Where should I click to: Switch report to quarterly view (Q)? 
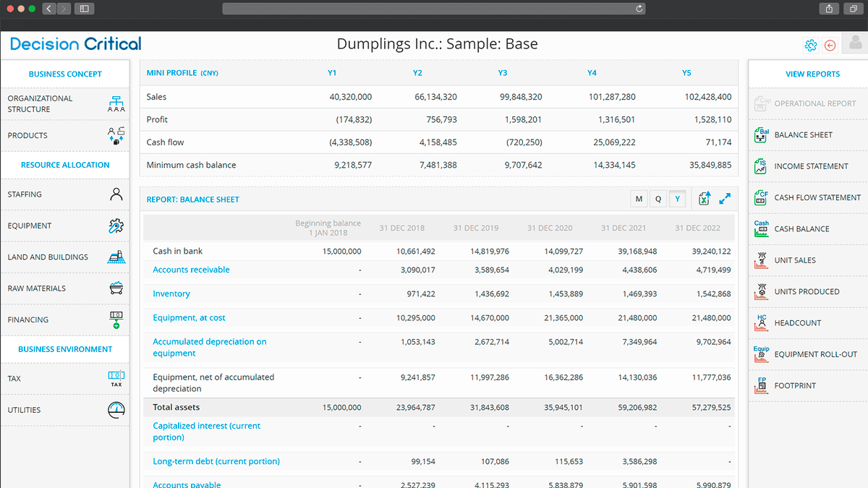[x=658, y=199]
